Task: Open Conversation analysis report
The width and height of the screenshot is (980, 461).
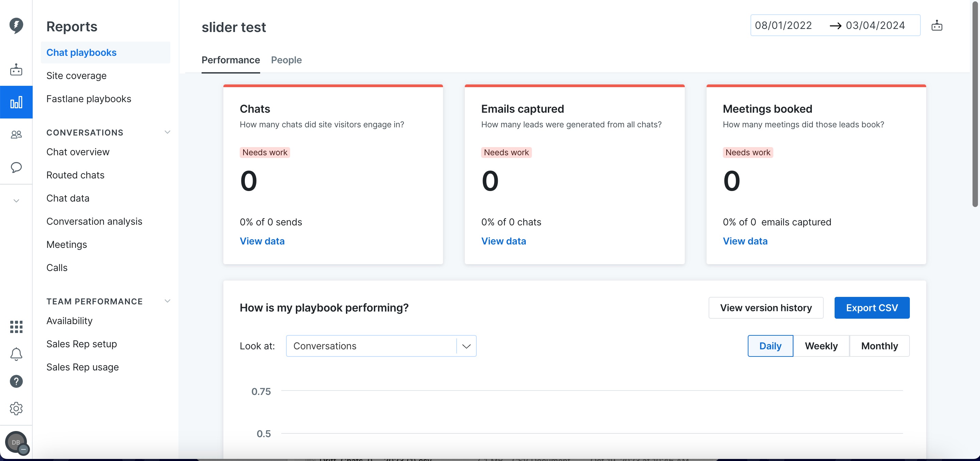Action: (94, 221)
